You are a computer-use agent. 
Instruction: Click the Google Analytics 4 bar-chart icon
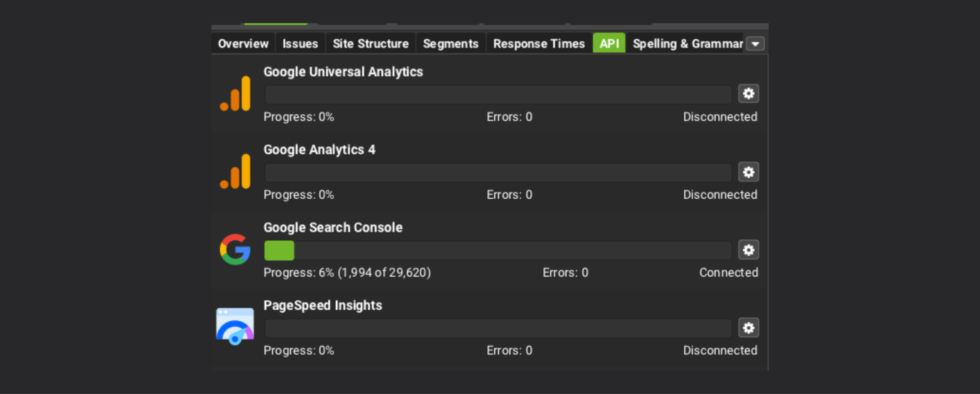pos(235,171)
